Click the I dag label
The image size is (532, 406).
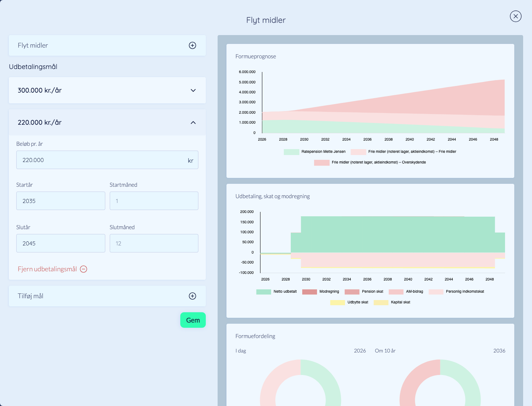pos(241,351)
